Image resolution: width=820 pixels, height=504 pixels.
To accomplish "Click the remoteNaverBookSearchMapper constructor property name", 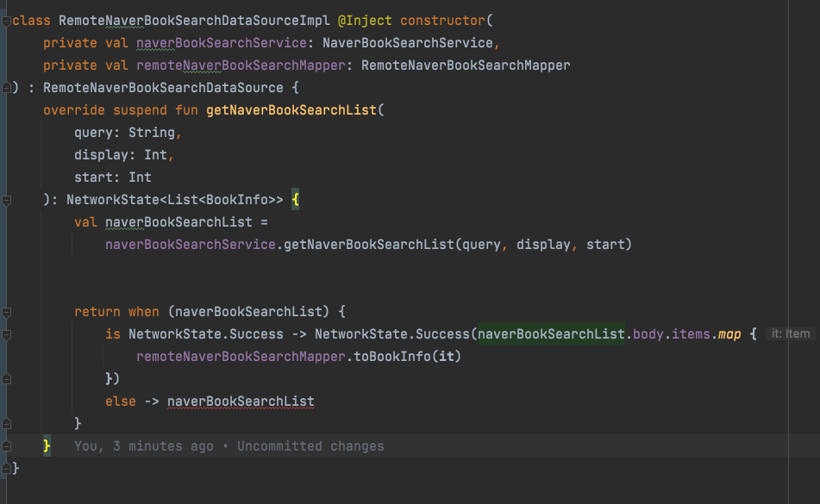I will click(x=241, y=65).
